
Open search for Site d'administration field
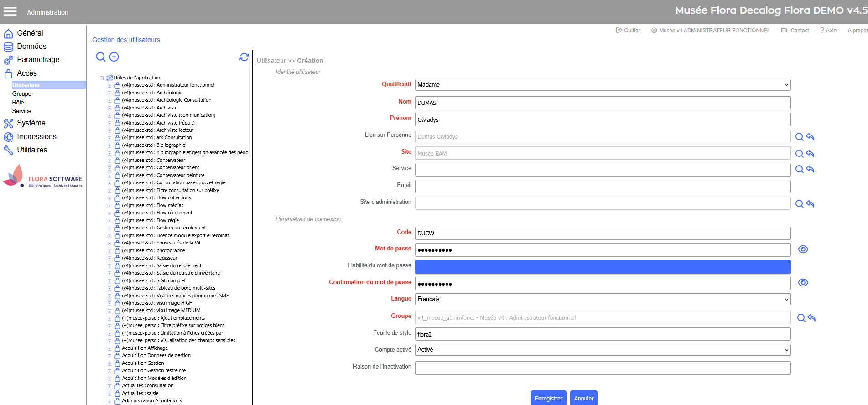tap(799, 204)
